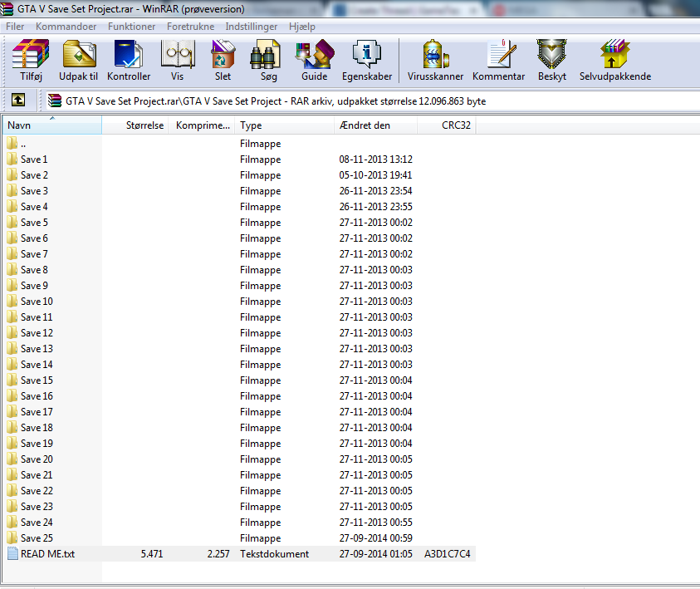Image resolution: width=700 pixels, height=589 pixels.
Task: Click the 5.471 size value
Action: click(x=152, y=554)
